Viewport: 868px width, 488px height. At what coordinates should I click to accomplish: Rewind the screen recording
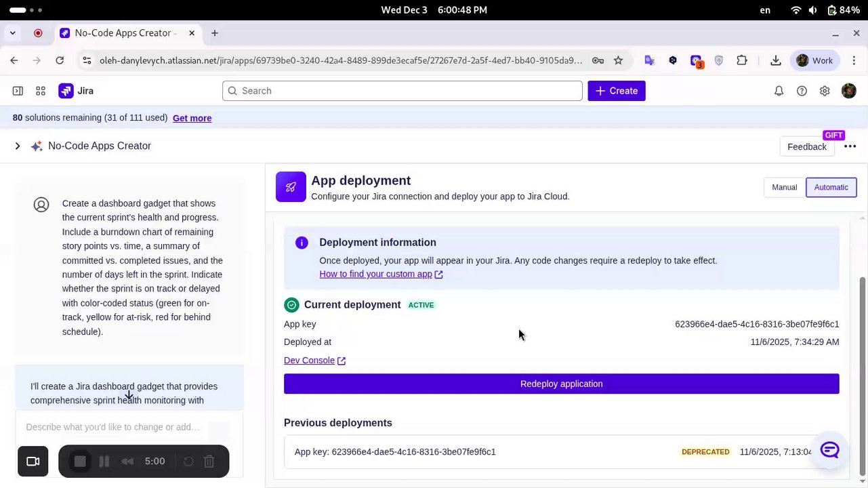[127, 462]
